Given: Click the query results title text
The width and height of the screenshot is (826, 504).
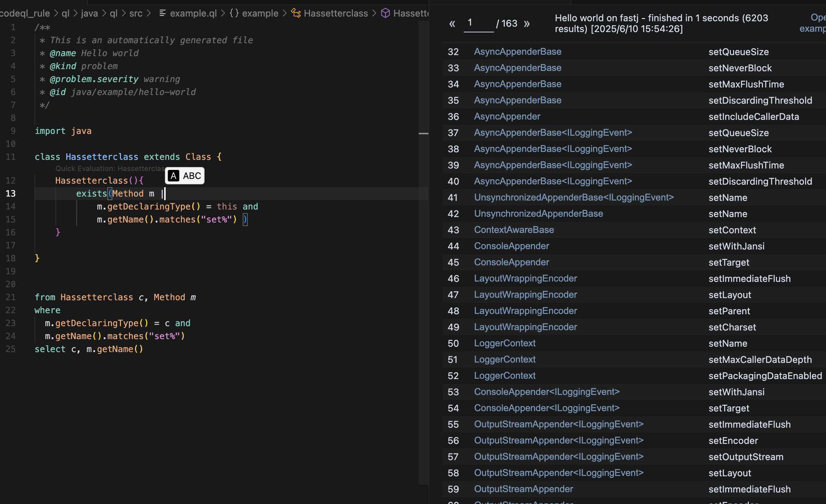Looking at the screenshot, I should [661, 23].
